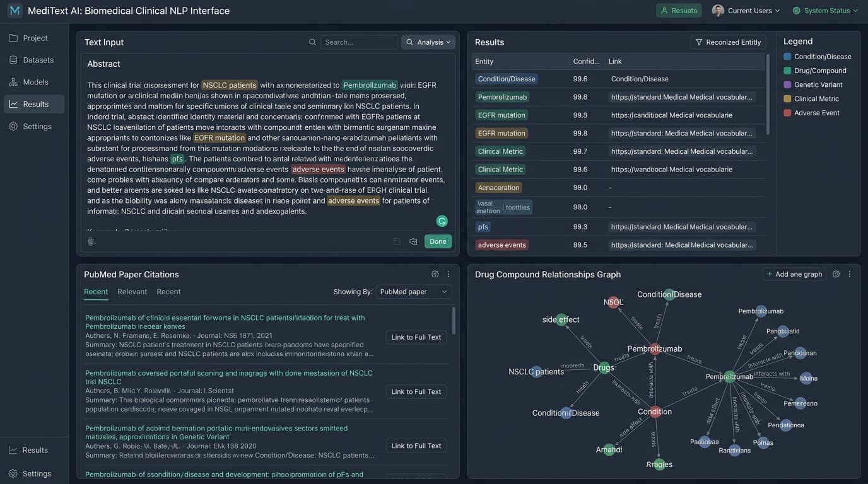The width and height of the screenshot is (868, 484).
Task: Click the tag icon beside Done
Action: pos(414,241)
